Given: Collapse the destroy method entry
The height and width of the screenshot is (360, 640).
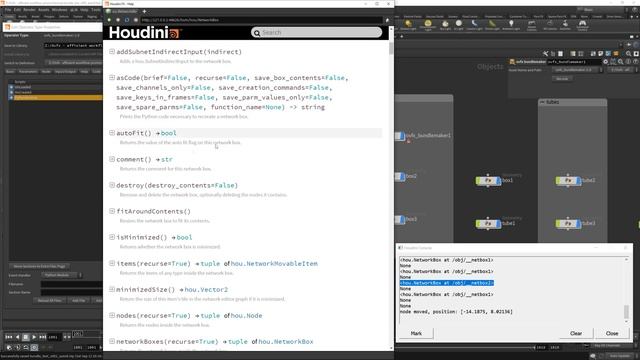Looking at the screenshot, I should click(112, 185).
